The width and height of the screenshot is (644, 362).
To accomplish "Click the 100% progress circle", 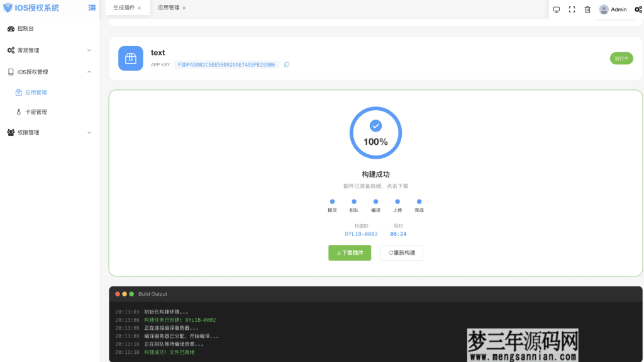I will point(375,133).
